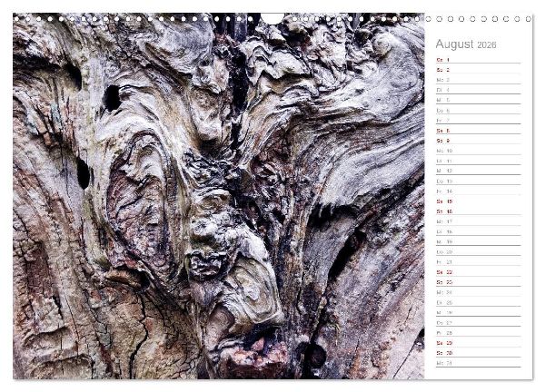Select the 'Di 4' calendar row
This screenshot has width=545, height=392.
click(479, 90)
